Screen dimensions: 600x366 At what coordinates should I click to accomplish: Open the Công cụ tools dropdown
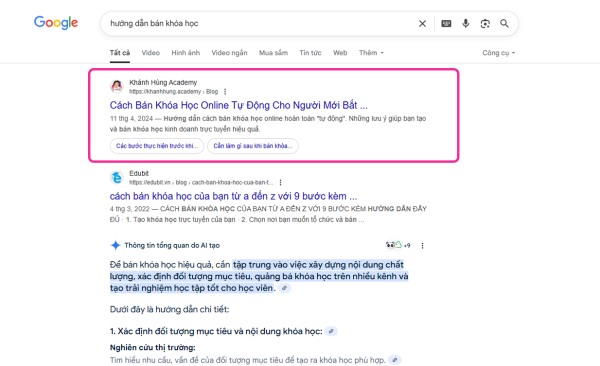tap(499, 53)
